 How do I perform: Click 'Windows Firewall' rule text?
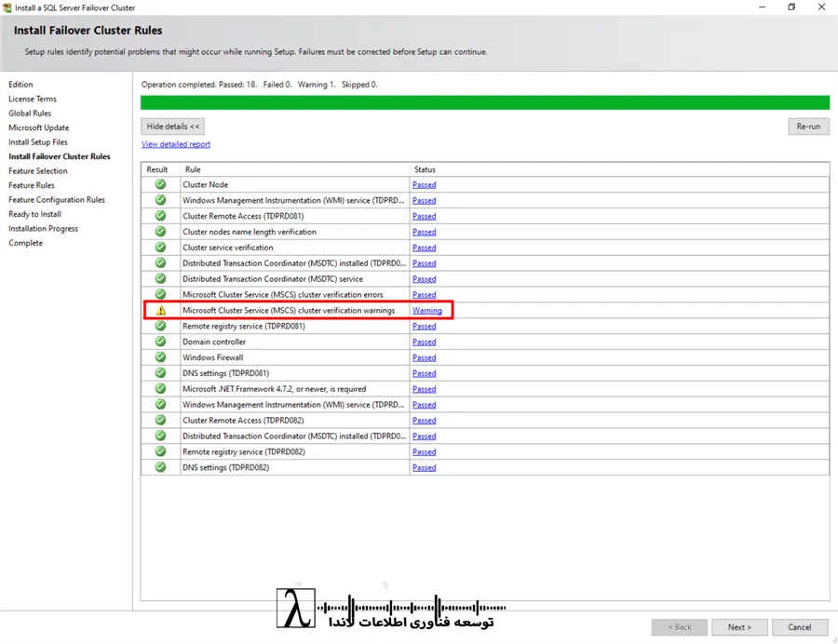(x=212, y=357)
